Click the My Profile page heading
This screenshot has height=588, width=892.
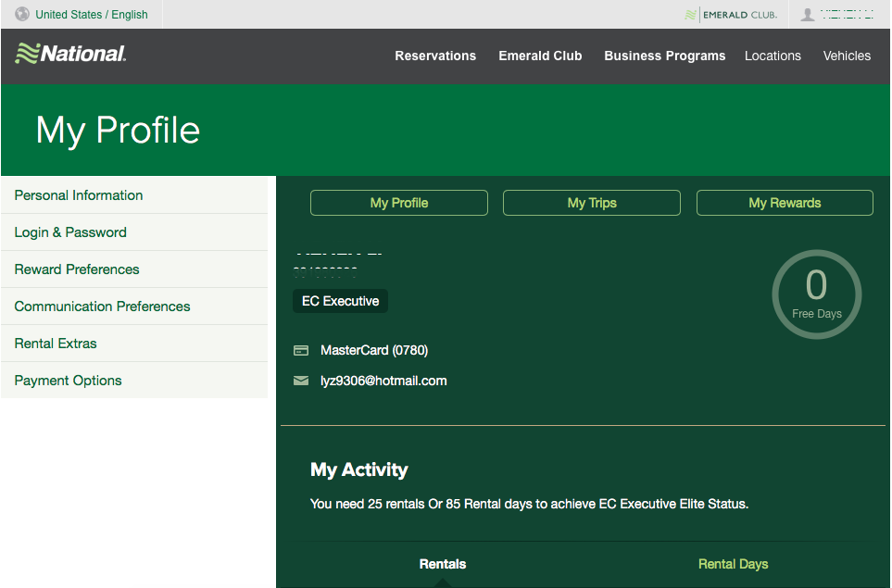118,131
